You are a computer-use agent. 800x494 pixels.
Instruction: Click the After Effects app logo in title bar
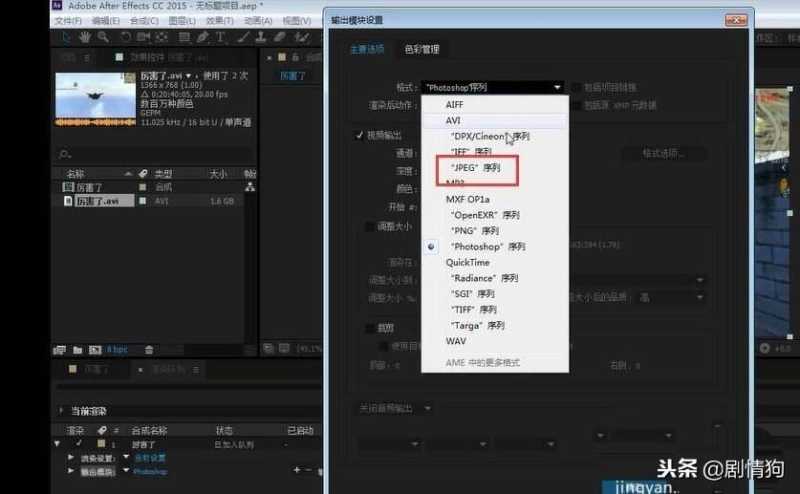click(x=57, y=6)
